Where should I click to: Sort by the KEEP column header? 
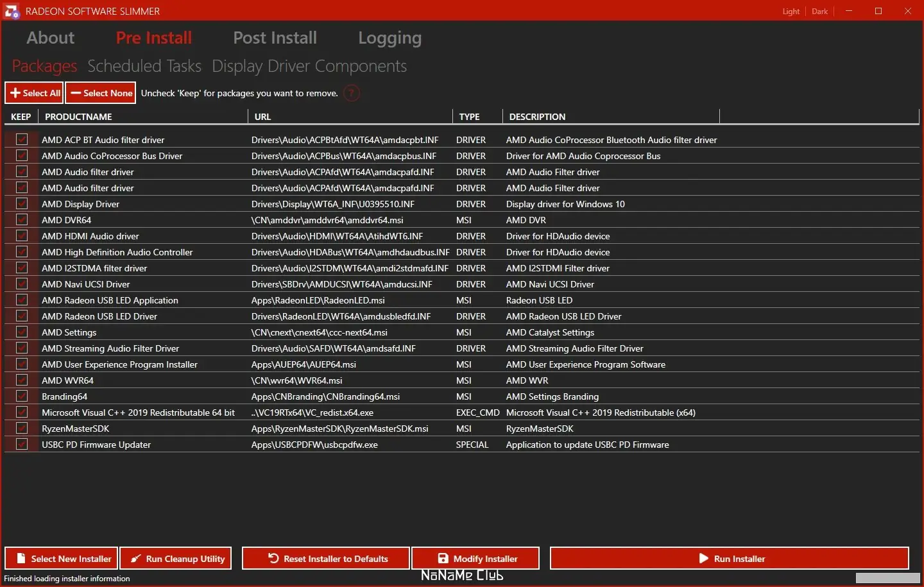tap(21, 117)
